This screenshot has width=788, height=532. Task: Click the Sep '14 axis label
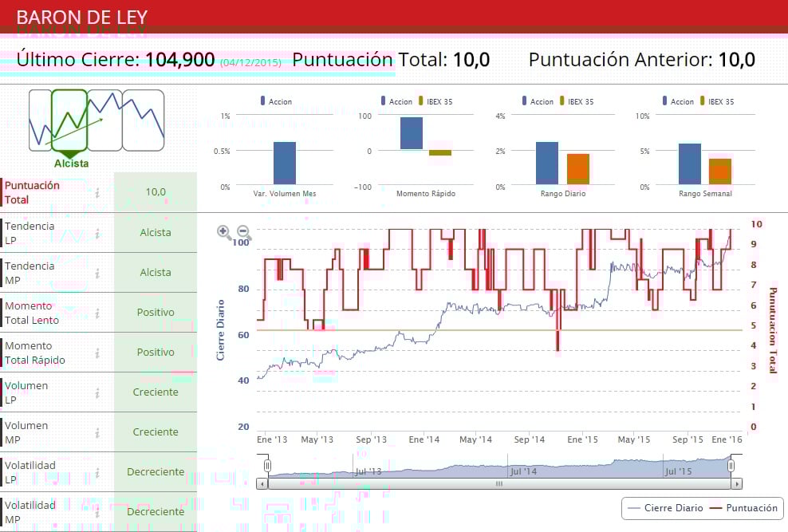(529, 439)
